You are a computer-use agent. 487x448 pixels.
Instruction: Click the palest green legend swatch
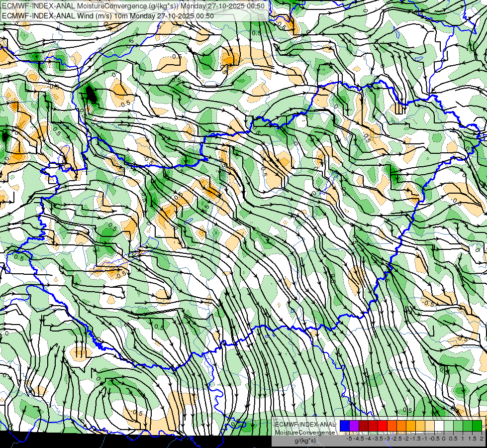[449, 426]
